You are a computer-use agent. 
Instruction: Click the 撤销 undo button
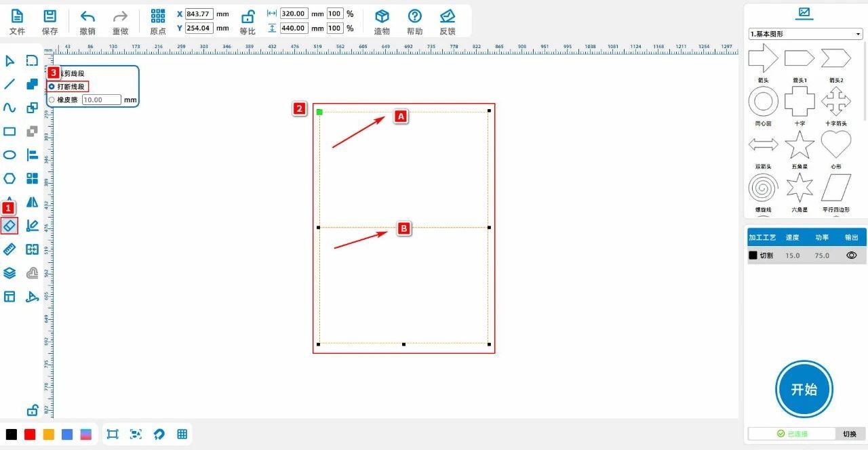(87, 22)
